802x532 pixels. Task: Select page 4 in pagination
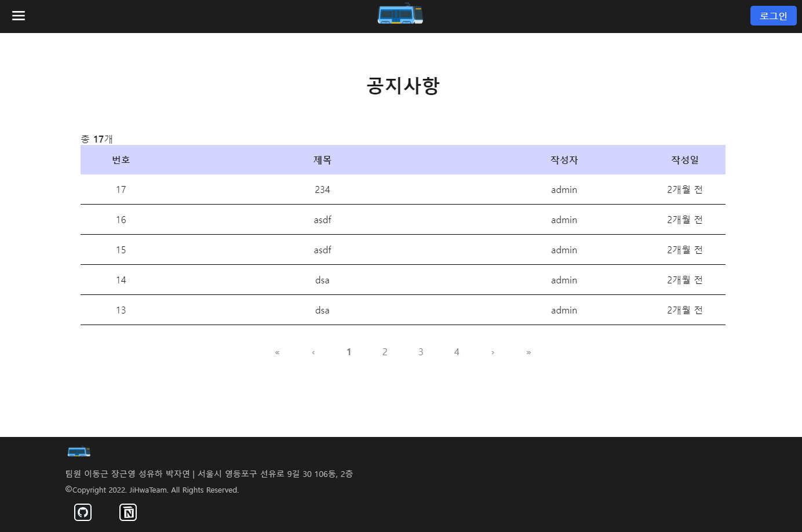[x=457, y=352]
